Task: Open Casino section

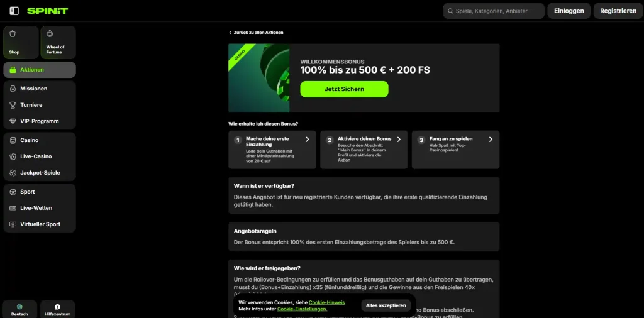Action: tap(40, 140)
